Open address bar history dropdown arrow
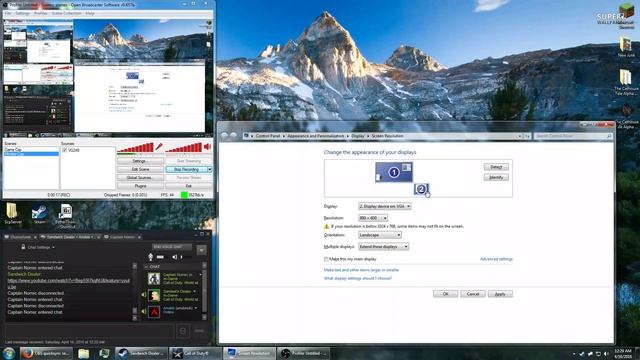The height and width of the screenshot is (360, 640). point(519,136)
